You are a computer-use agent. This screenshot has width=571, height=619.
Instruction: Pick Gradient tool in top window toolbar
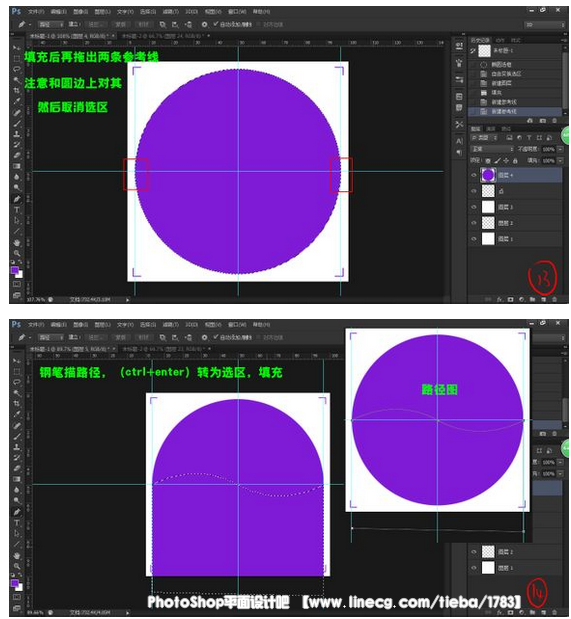[x=17, y=166]
